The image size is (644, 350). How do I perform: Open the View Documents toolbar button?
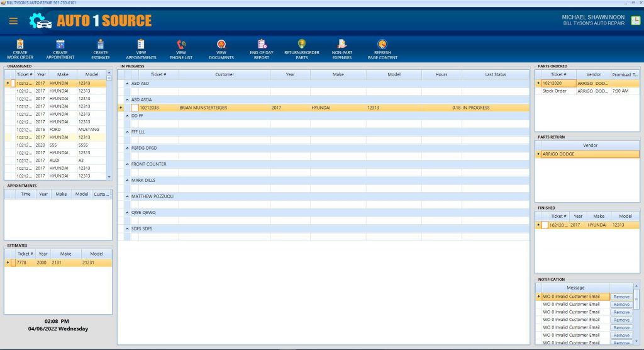(221, 45)
